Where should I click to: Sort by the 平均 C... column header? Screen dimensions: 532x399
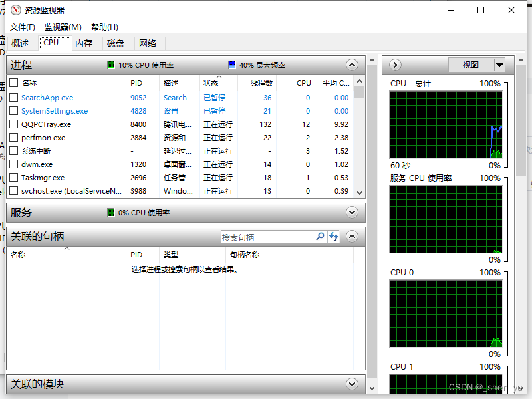334,83
